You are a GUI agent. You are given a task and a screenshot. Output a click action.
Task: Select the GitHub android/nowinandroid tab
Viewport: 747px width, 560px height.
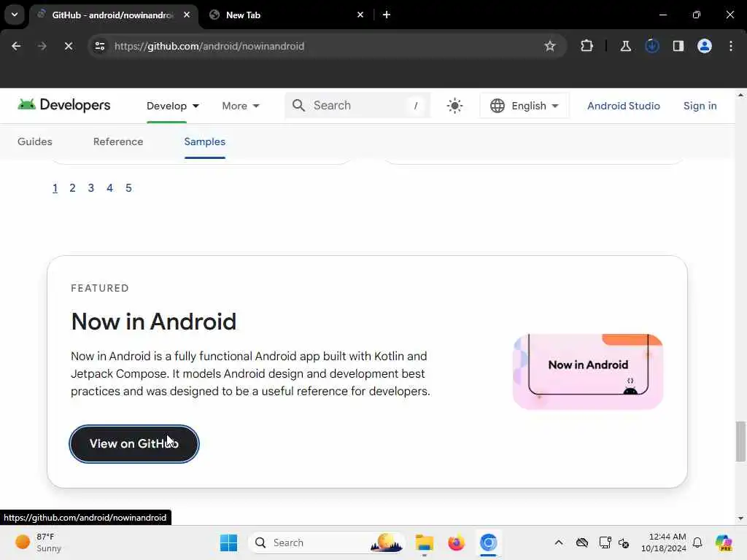(x=113, y=15)
